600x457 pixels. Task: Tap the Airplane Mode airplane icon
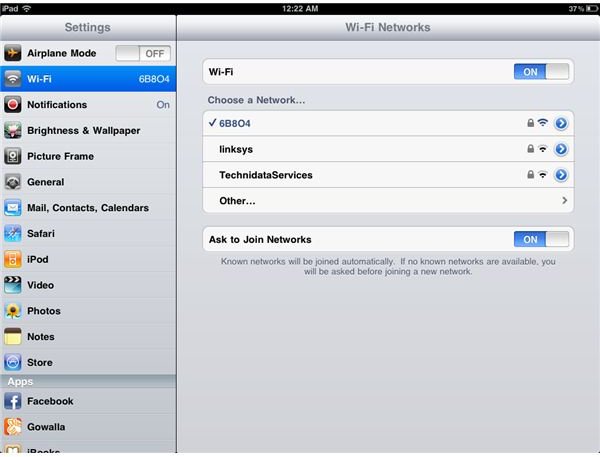13,53
